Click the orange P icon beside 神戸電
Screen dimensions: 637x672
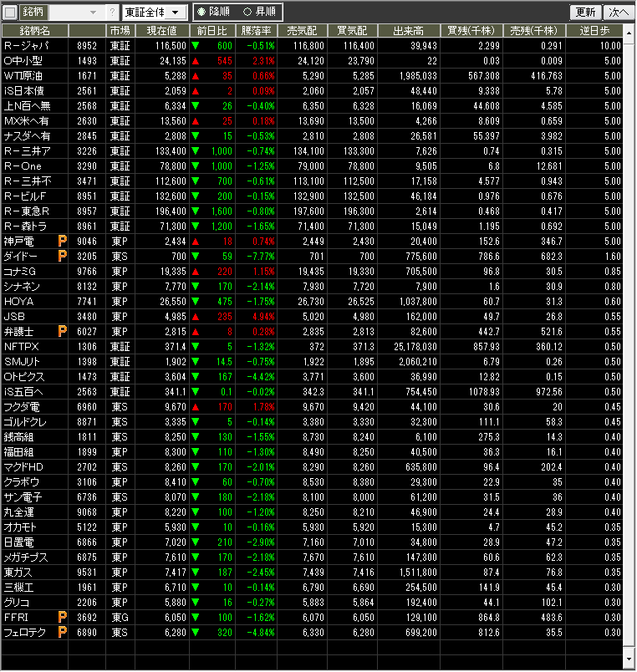click(x=62, y=242)
